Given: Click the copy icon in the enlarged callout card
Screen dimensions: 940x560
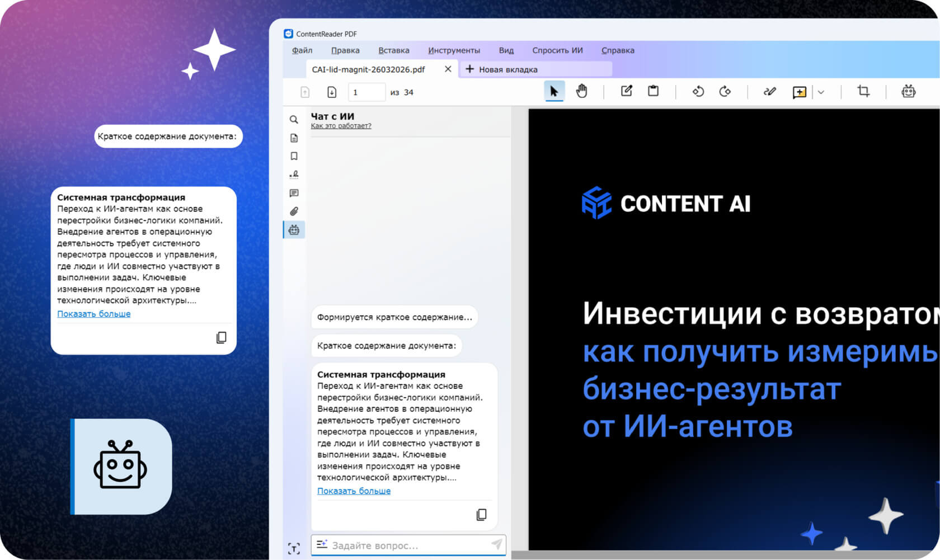Looking at the screenshot, I should pos(222,337).
